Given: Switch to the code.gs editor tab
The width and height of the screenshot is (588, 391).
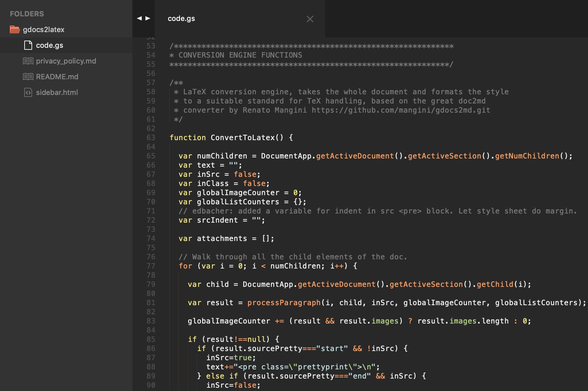Looking at the screenshot, I should (181, 19).
